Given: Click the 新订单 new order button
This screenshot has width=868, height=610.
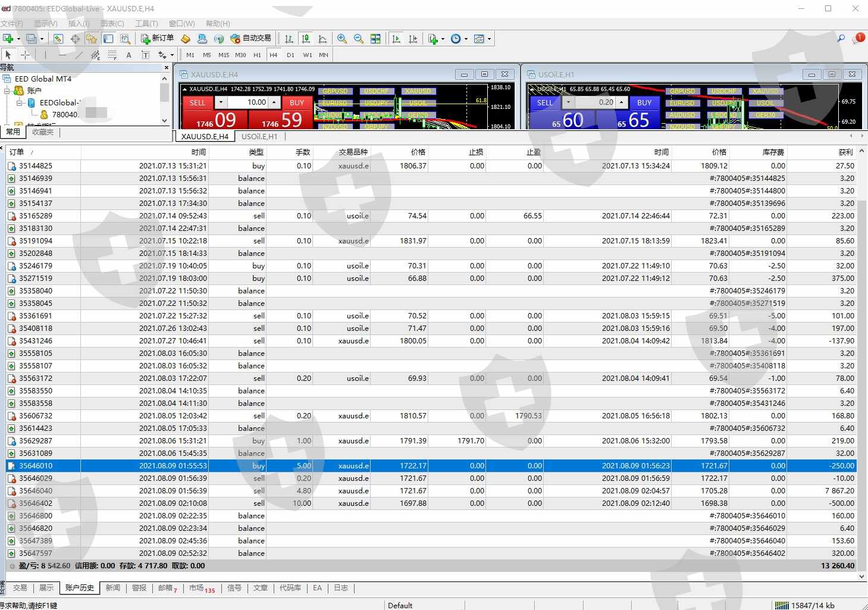Looking at the screenshot, I should pos(158,39).
